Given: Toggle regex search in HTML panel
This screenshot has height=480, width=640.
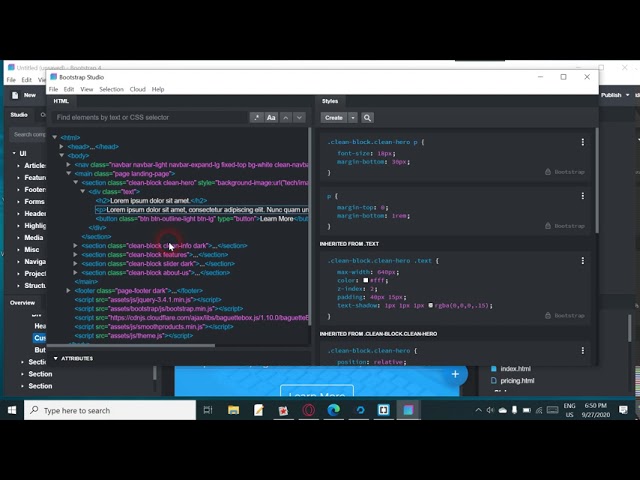Looking at the screenshot, I should (x=257, y=118).
